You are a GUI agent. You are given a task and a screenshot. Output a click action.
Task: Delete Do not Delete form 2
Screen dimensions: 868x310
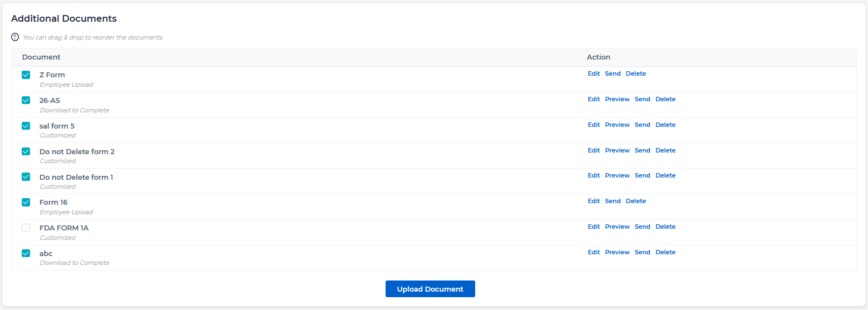coord(665,150)
